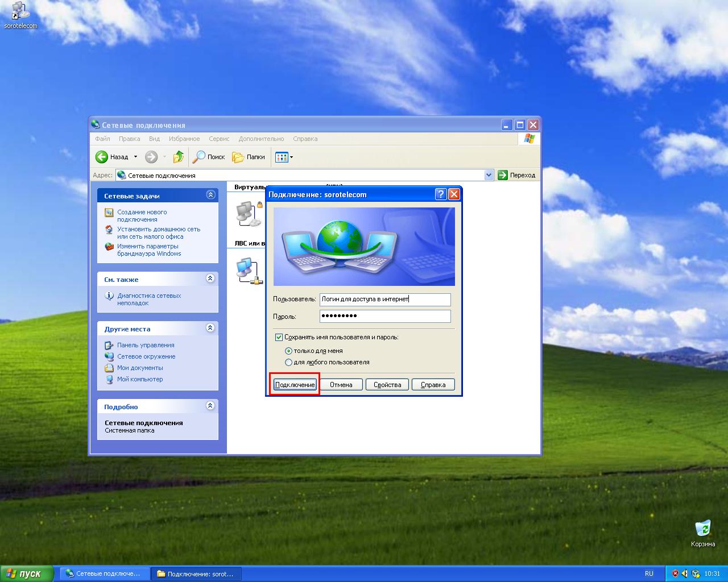728x582 pixels.
Task: Click the пуск Start button
Action: (27, 573)
